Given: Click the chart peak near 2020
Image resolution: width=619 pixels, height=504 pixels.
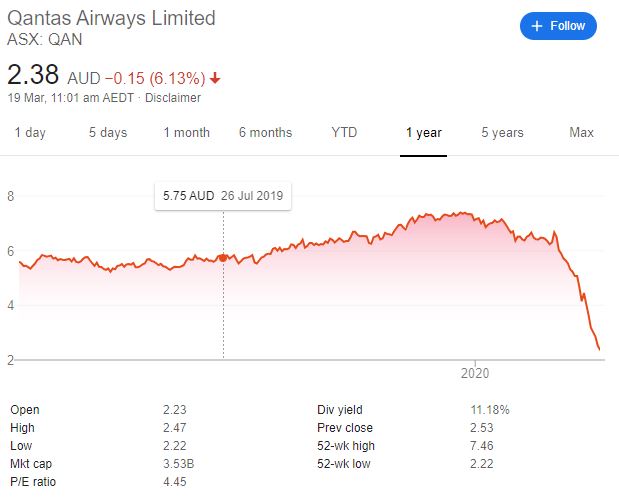Looking at the screenshot, I should (x=463, y=213).
